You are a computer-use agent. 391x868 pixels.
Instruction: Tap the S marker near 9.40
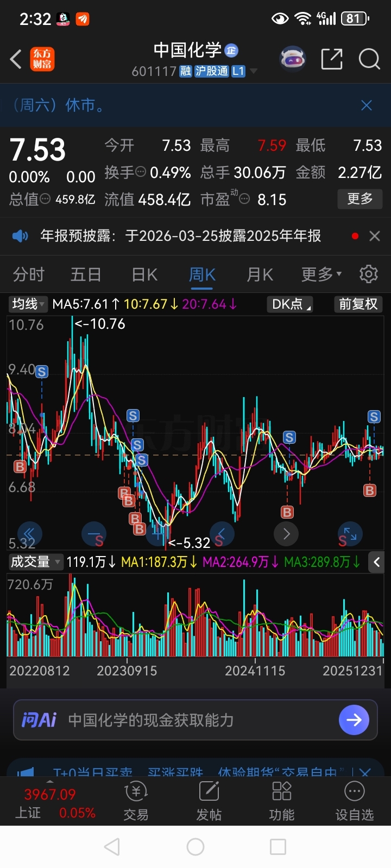(x=42, y=372)
